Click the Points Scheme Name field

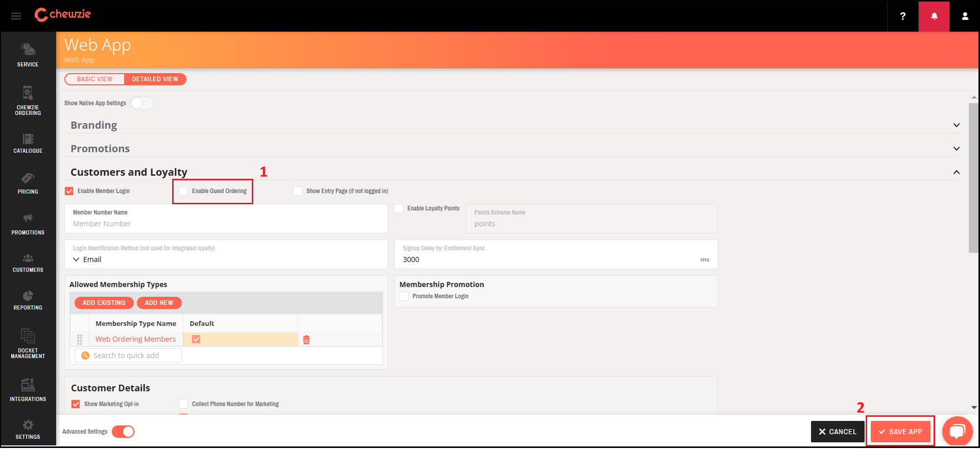[x=592, y=219]
